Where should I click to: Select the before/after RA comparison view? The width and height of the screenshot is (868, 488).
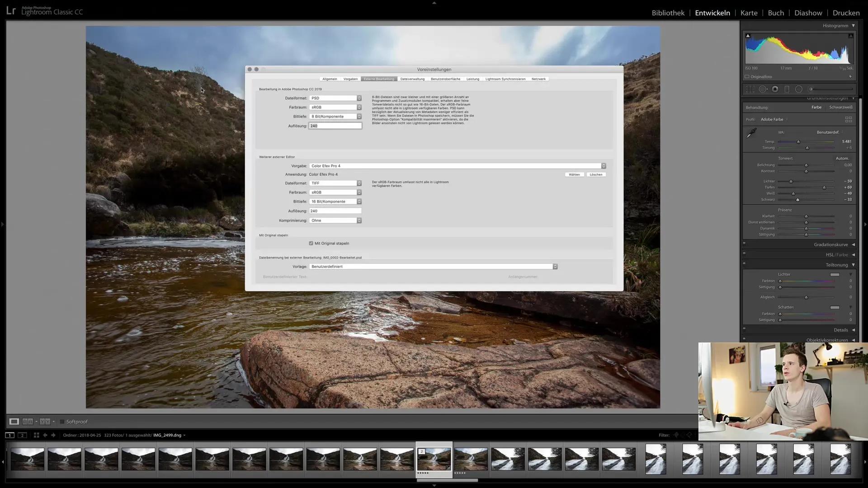28,422
